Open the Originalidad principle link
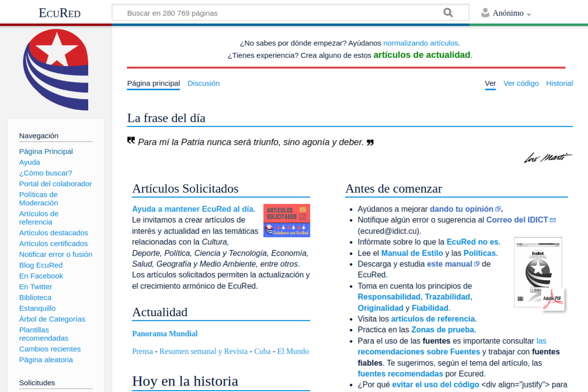Screen dimensions: 588x392 380,308
